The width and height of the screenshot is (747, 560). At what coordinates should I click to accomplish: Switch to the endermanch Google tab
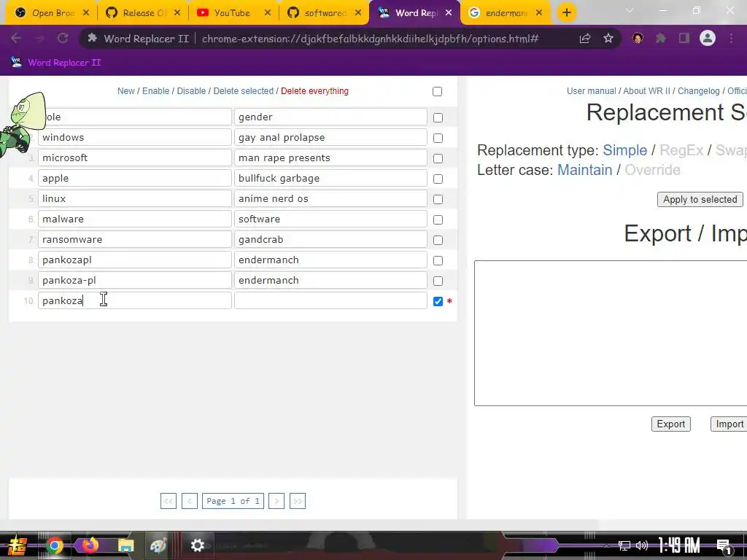[x=506, y=13]
